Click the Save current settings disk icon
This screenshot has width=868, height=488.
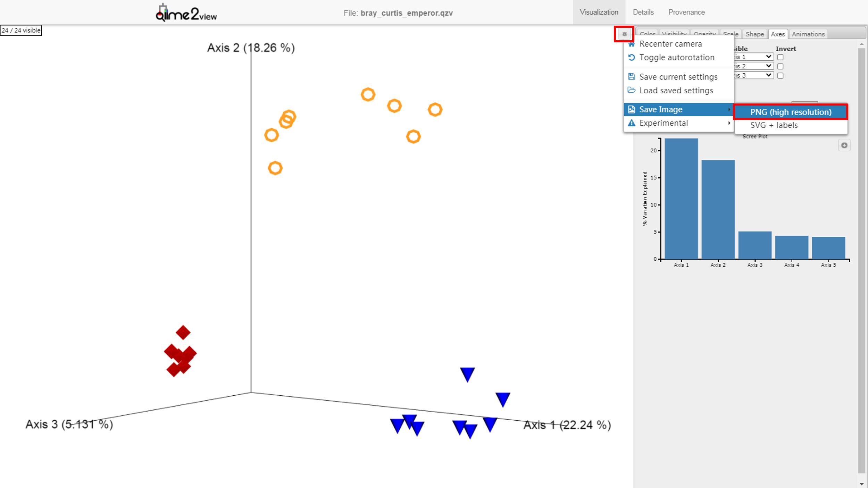632,77
